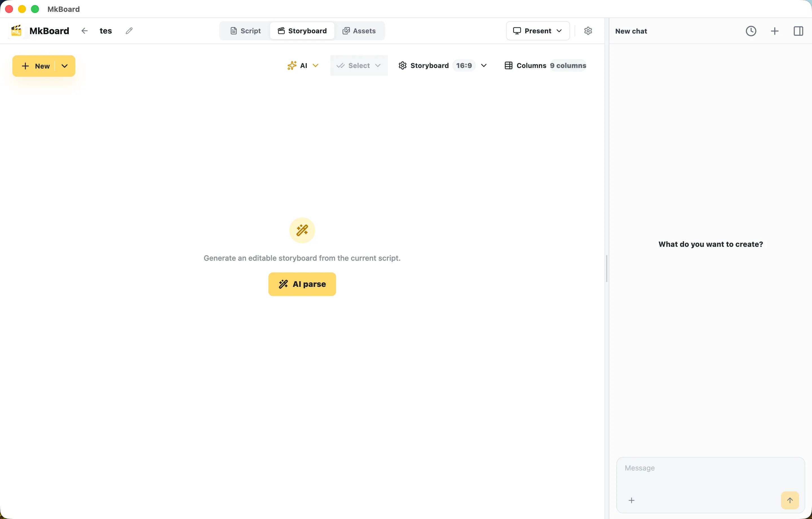Click the pencil icon to rename project
This screenshot has height=519, width=812.
click(129, 31)
